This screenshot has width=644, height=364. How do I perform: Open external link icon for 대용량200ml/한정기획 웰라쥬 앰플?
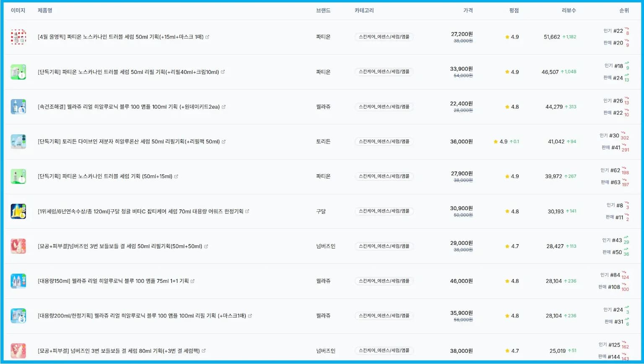(250, 316)
